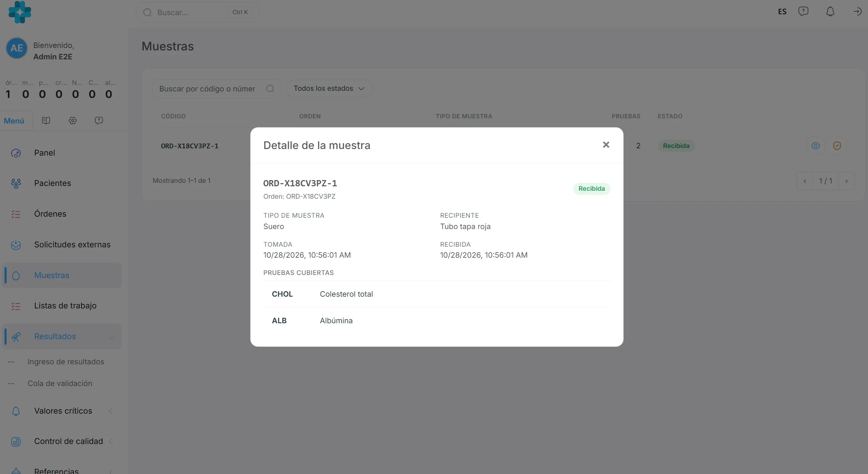Collapse the Resultados menu section
This screenshot has width=868, height=474.
(x=62, y=336)
